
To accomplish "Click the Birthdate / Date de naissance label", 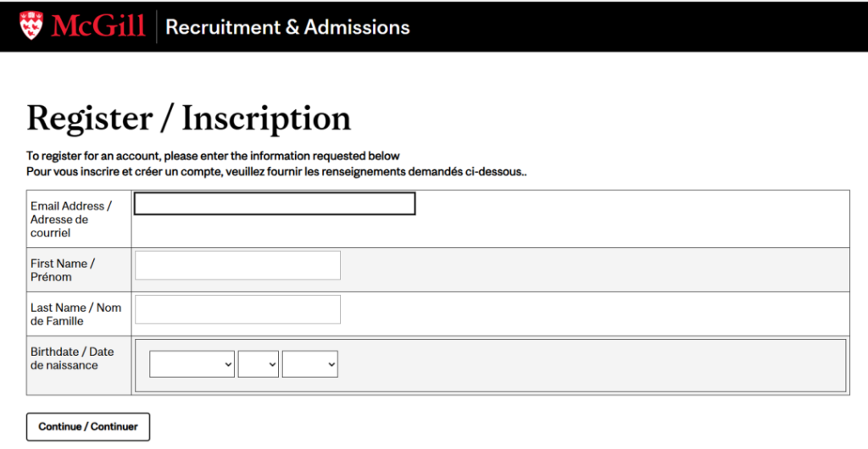I will pos(71,358).
